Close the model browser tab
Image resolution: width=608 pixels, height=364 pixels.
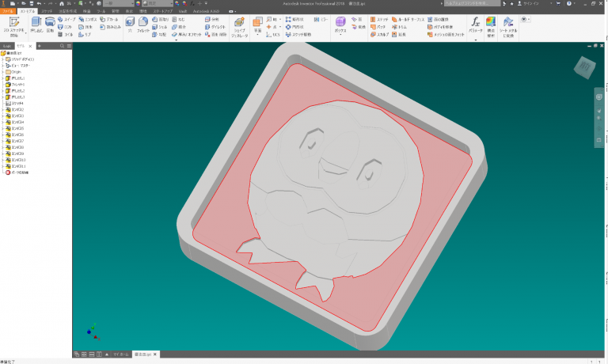click(x=30, y=46)
